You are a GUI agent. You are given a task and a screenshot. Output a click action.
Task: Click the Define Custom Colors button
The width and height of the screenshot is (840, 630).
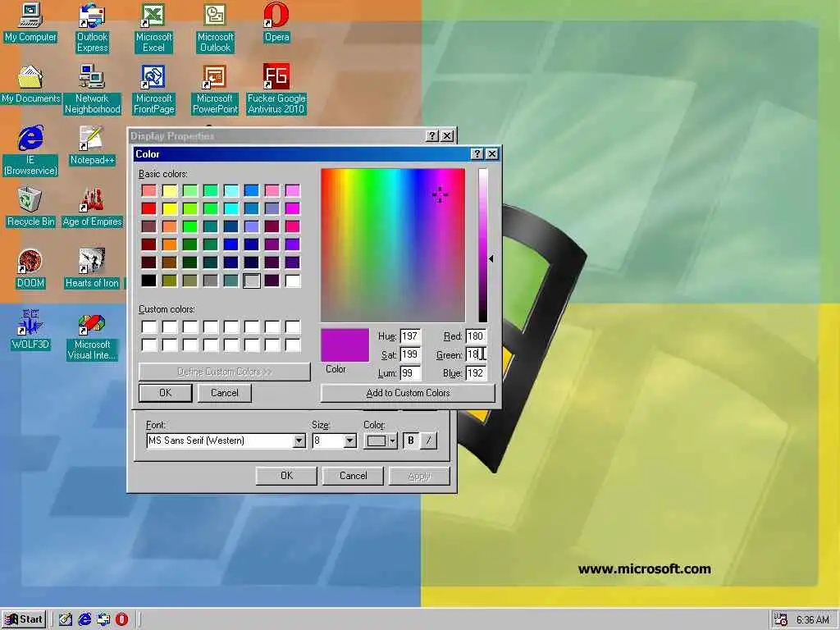(x=225, y=372)
